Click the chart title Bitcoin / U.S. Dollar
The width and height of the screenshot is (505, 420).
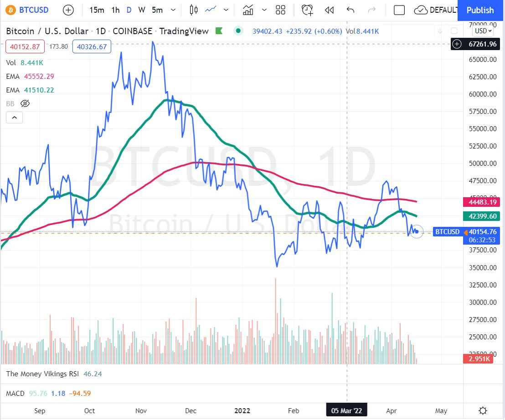(47, 31)
